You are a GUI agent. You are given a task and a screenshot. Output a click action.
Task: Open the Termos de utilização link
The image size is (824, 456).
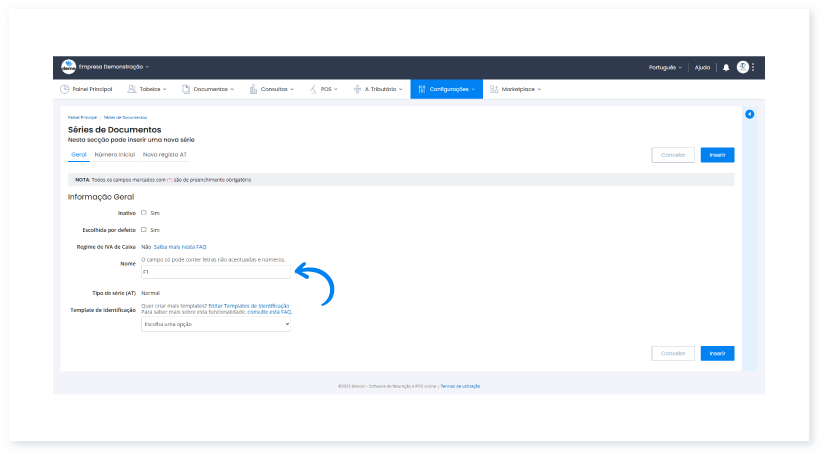(460, 386)
